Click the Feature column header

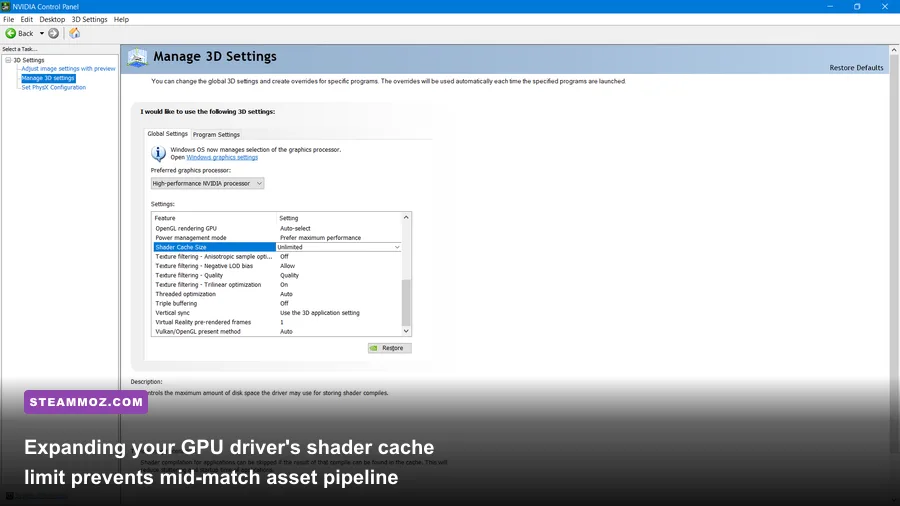[x=214, y=218]
